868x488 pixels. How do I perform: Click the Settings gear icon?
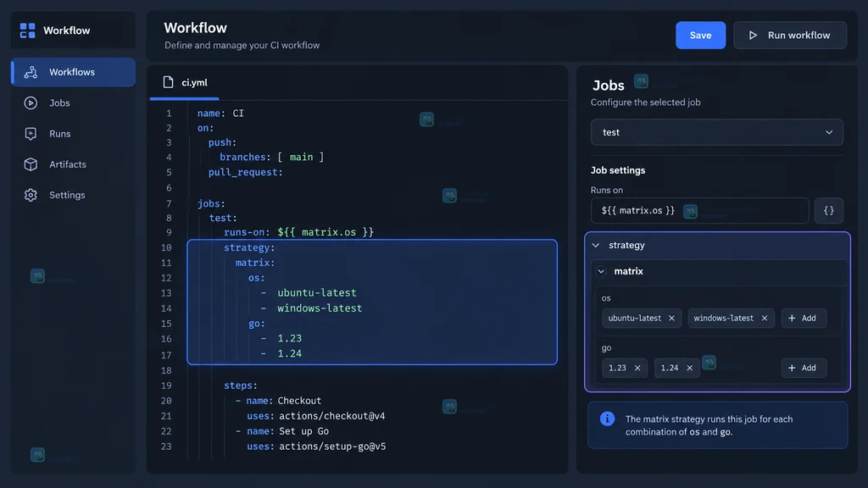coord(31,195)
